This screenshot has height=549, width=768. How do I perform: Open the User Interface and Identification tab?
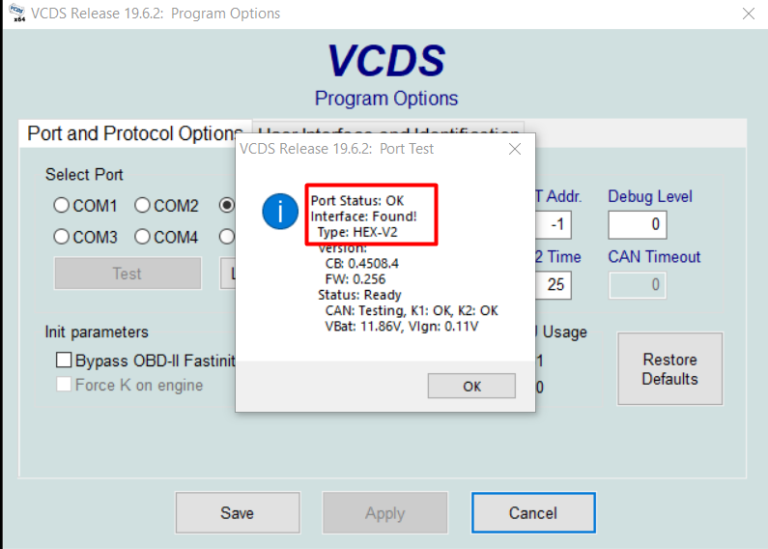click(x=388, y=127)
